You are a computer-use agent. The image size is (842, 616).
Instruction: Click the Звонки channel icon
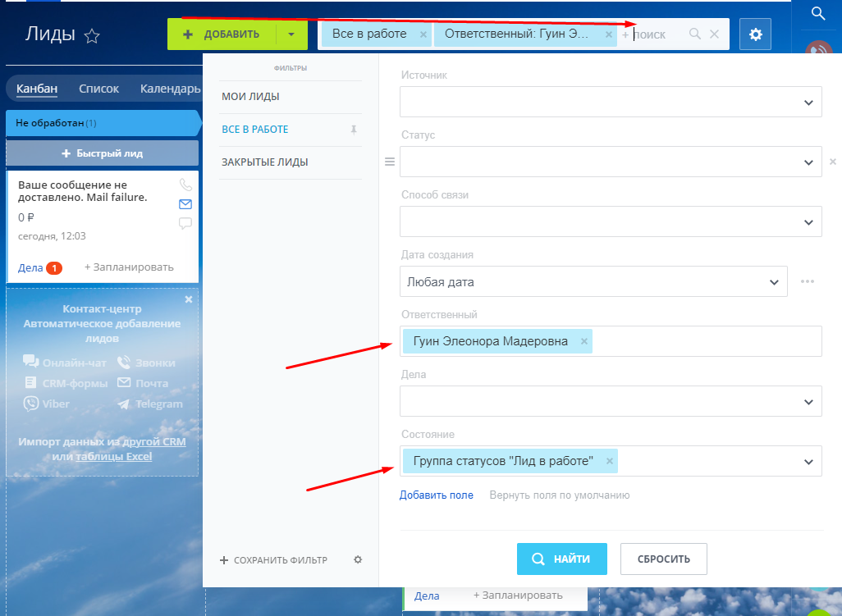point(124,363)
